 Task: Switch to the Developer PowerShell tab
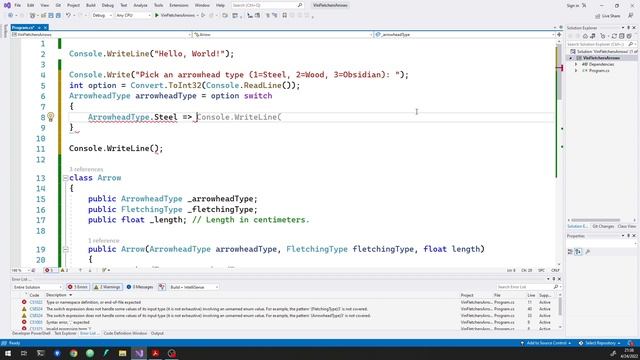[31, 333]
